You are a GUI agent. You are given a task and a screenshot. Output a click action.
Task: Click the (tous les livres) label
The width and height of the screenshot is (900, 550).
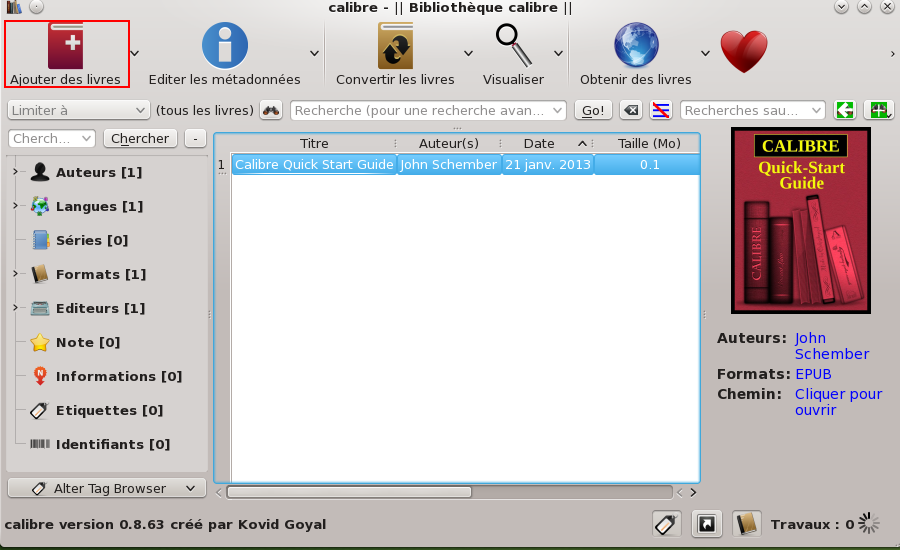(204, 110)
